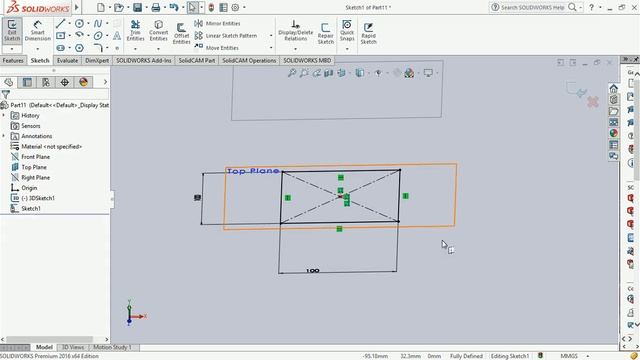Open Quick Snaps tool
The width and height of the screenshot is (640, 360).
click(x=347, y=30)
